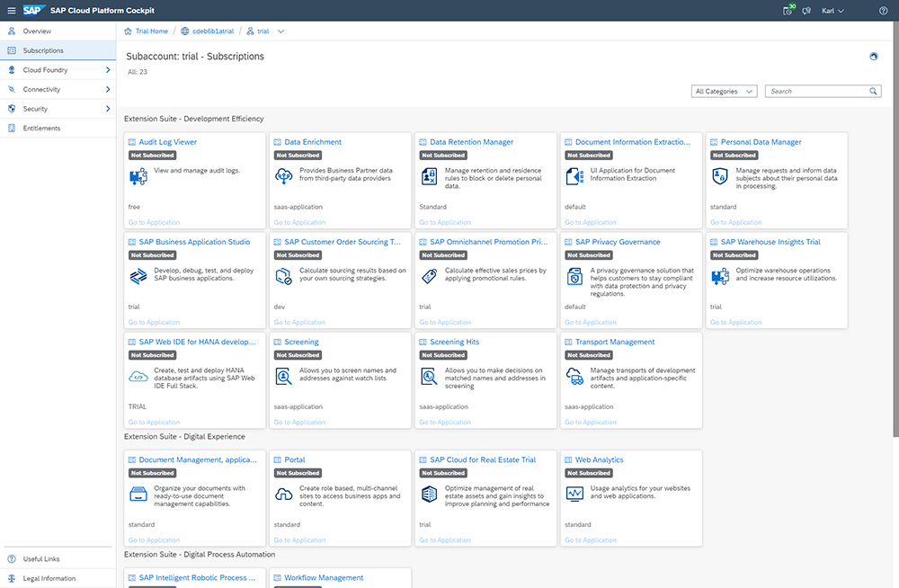Open the help question mark icon

click(x=883, y=10)
